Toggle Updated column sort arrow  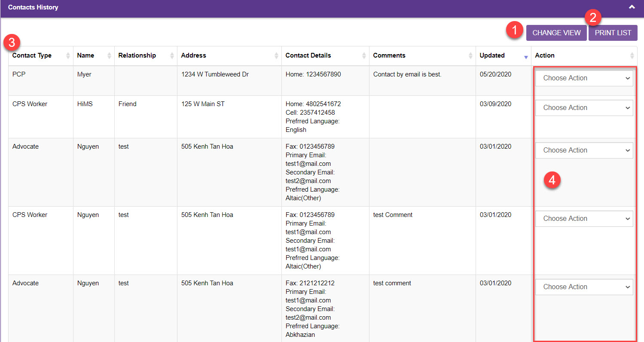pyautogui.click(x=526, y=57)
